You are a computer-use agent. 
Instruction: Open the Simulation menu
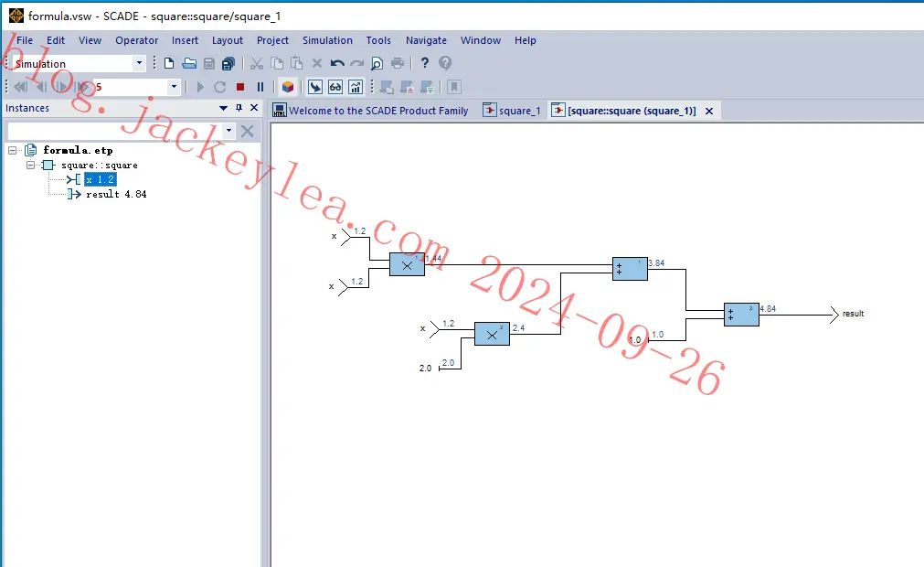(327, 40)
